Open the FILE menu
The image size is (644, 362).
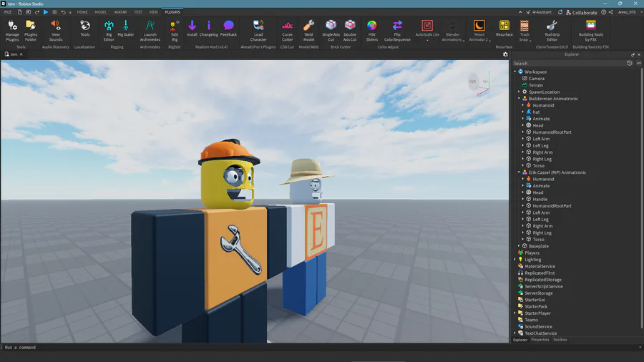(x=8, y=12)
